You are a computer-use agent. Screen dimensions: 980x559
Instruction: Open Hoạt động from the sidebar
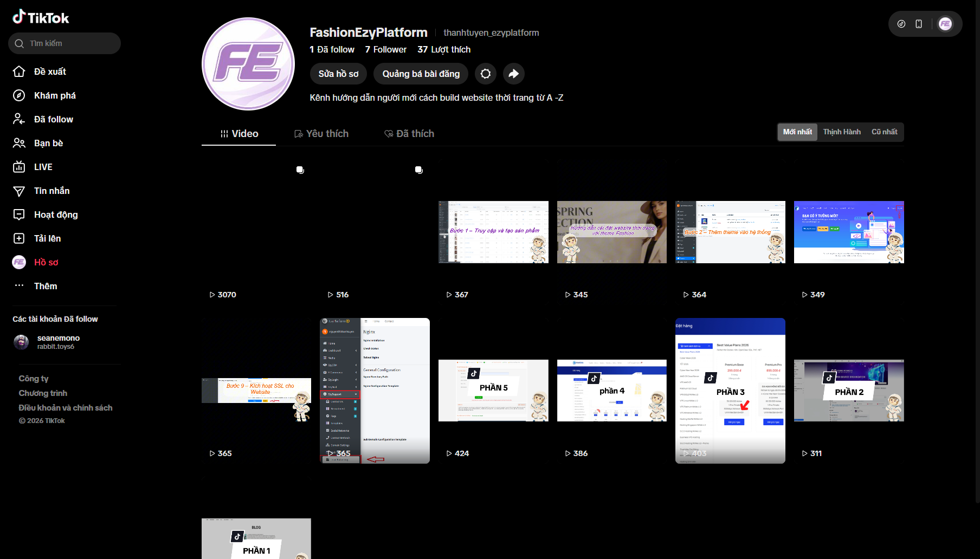[x=56, y=214]
